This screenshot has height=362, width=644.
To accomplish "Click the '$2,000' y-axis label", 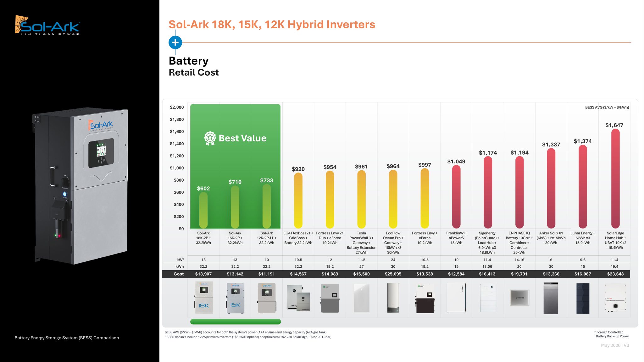I will (x=177, y=107).
